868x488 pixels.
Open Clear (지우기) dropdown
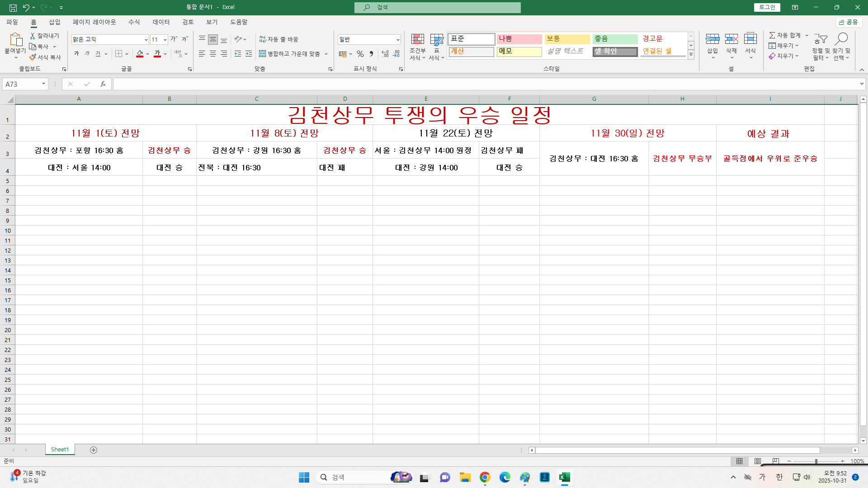[784, 56]
